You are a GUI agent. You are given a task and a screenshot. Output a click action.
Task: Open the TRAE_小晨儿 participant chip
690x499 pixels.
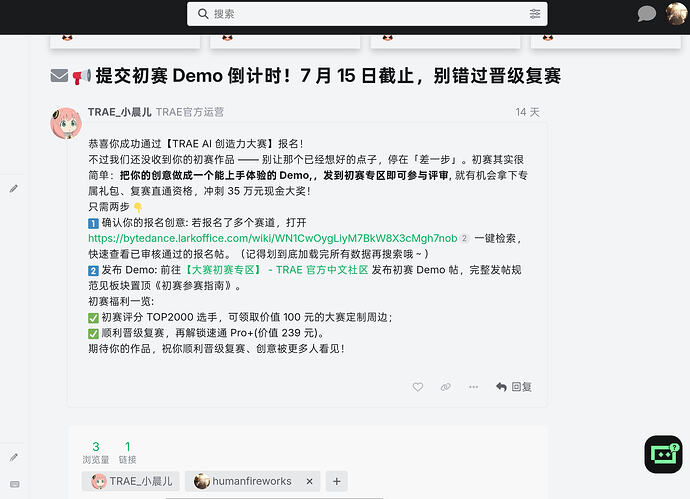131,481
